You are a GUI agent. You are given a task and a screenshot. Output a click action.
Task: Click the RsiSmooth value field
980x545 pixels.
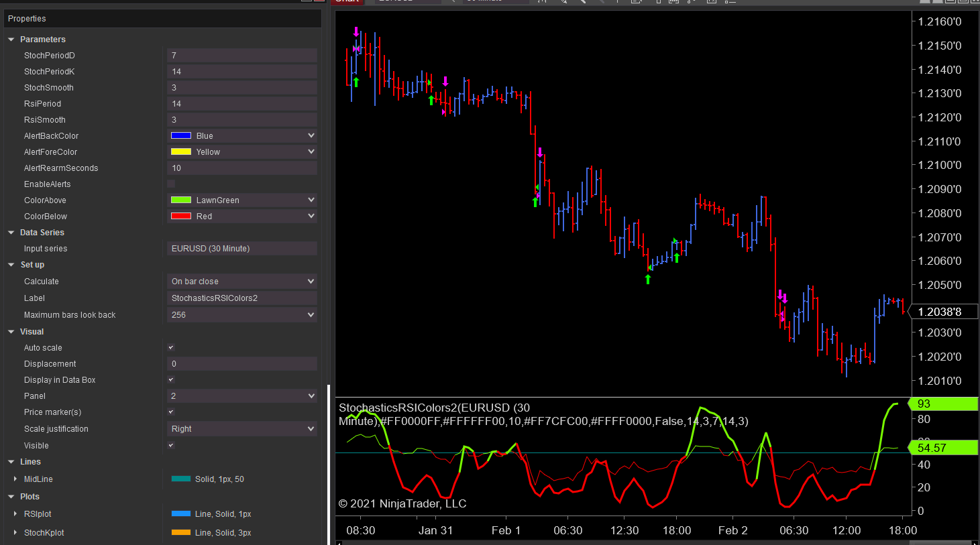coord(242,119)
